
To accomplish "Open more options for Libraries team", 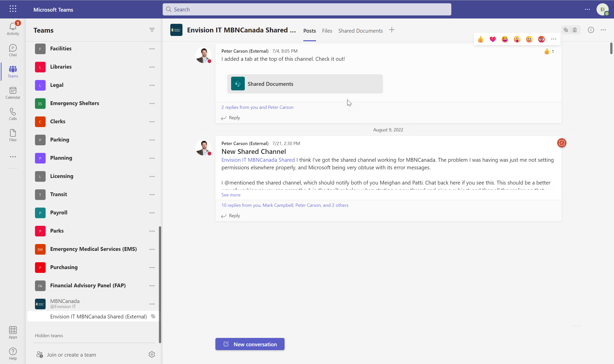I will [152, 67].
